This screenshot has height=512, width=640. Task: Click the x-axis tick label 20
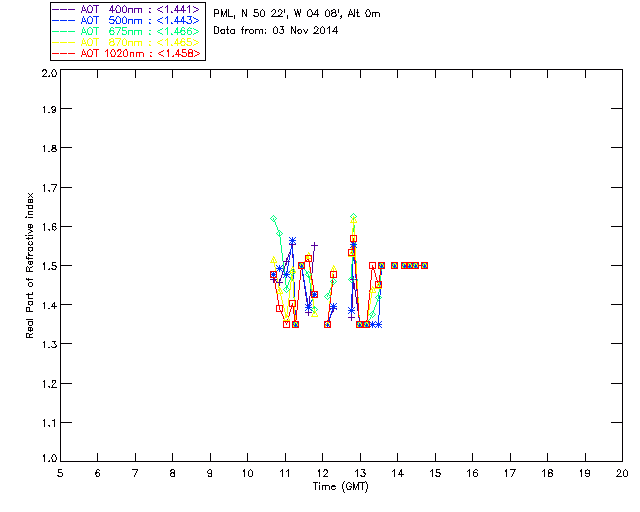coord(622,473)
